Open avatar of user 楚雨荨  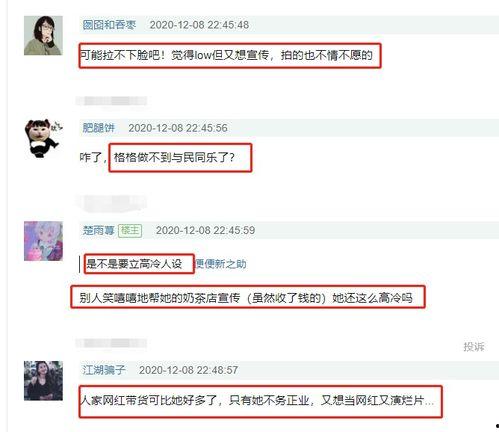pos(43,241)
